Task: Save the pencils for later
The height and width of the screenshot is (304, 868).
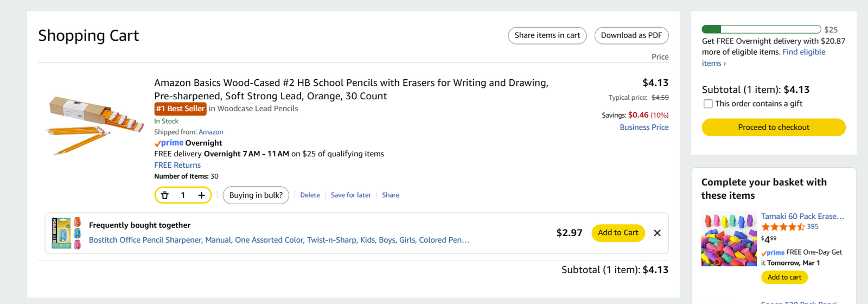Action: 350,195
